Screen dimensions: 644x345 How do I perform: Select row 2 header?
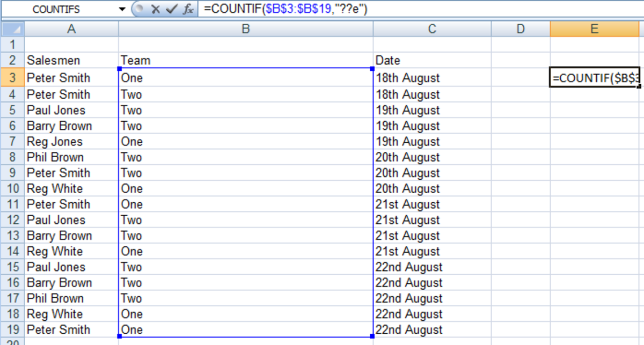pos(12,60)
